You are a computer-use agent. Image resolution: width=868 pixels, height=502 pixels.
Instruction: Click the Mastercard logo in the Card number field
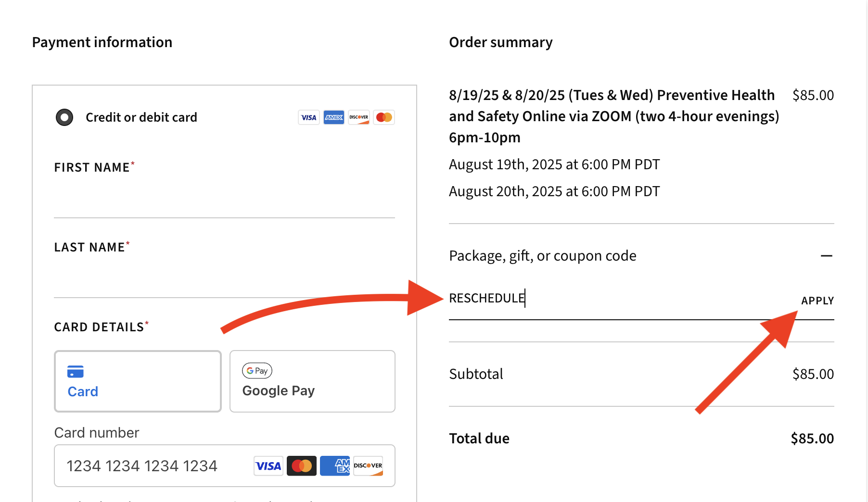click(302, 466)
